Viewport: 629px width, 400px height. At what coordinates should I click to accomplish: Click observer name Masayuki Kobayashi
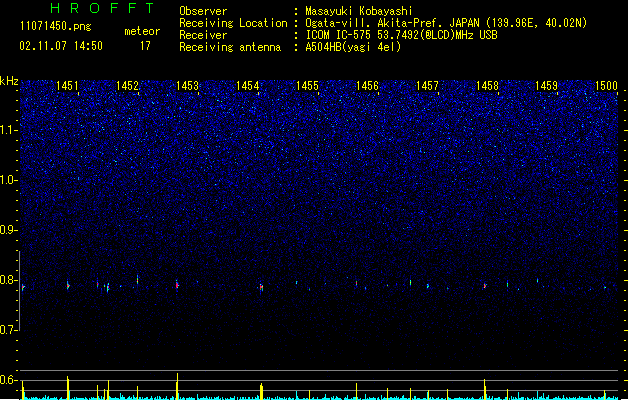(359, 11)
